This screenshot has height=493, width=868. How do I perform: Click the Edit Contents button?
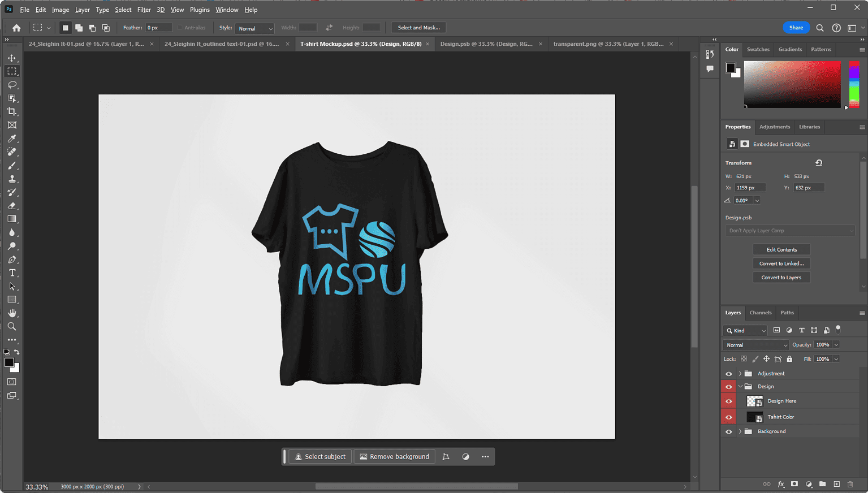[781, 249]
